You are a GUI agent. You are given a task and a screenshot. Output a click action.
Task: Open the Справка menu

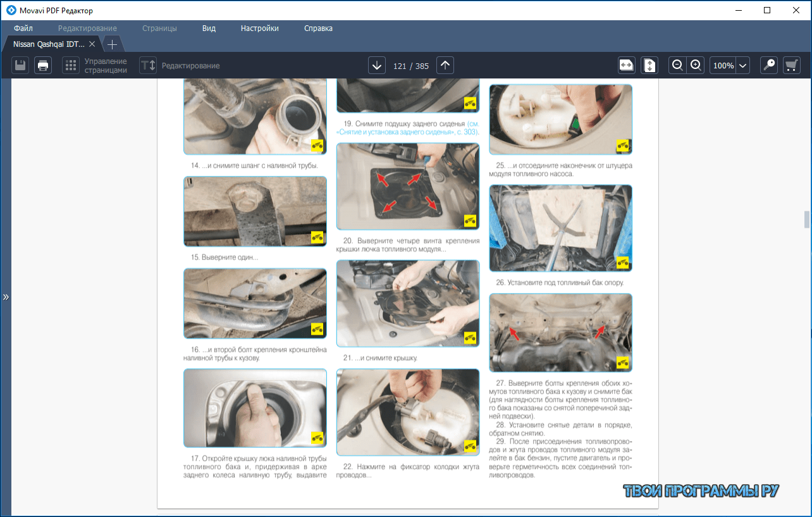point(318,28)
